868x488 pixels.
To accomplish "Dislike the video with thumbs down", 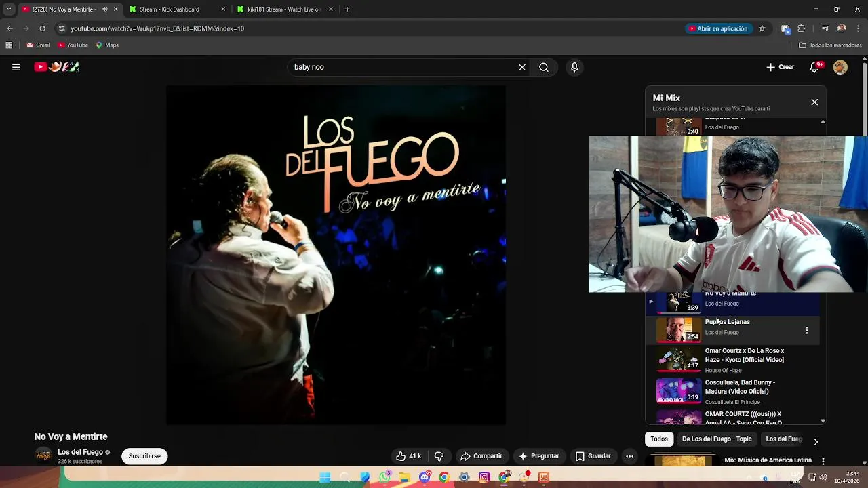I will click(439, 456).
